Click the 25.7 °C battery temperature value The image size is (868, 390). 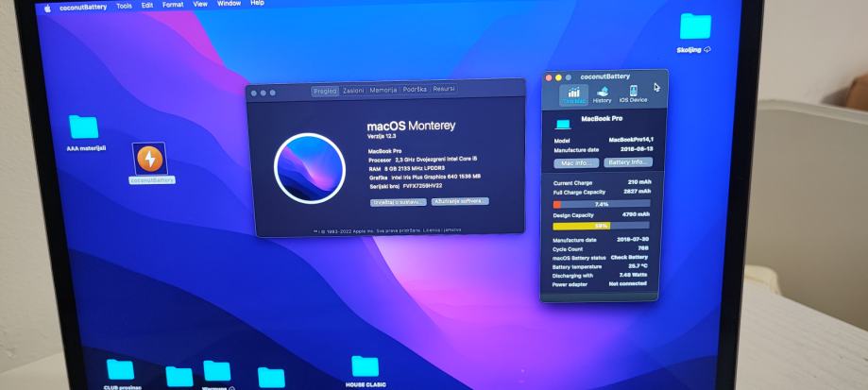click(x=638, y=266)
